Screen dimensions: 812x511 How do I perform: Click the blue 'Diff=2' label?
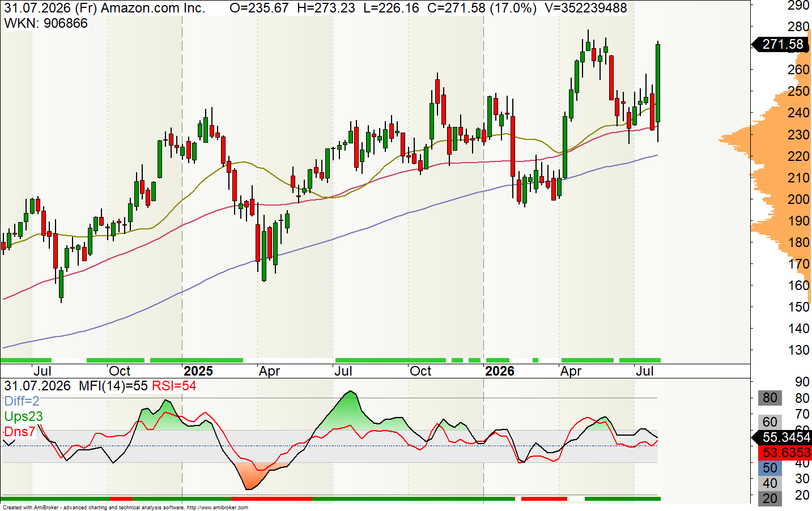coord(22,401)
